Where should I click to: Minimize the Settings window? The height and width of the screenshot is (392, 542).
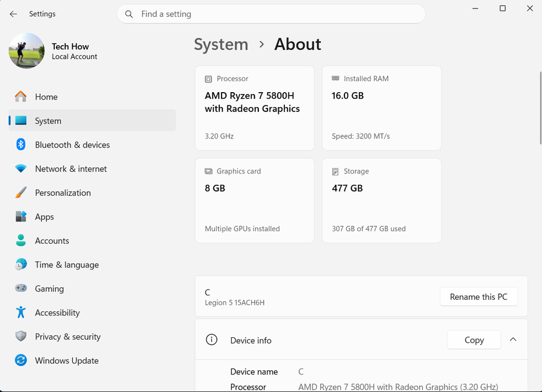pyautogui.click(x=475, y=8)
